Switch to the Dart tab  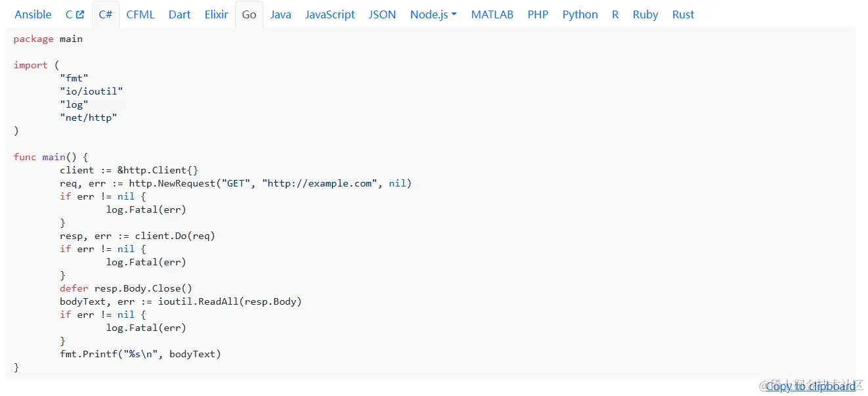point(179,14)
